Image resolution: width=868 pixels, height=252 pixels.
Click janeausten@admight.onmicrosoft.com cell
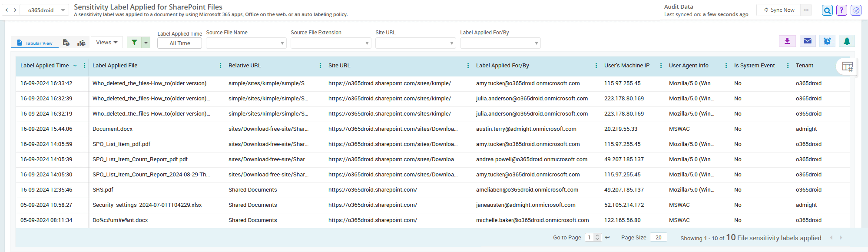tap(526, 205)
